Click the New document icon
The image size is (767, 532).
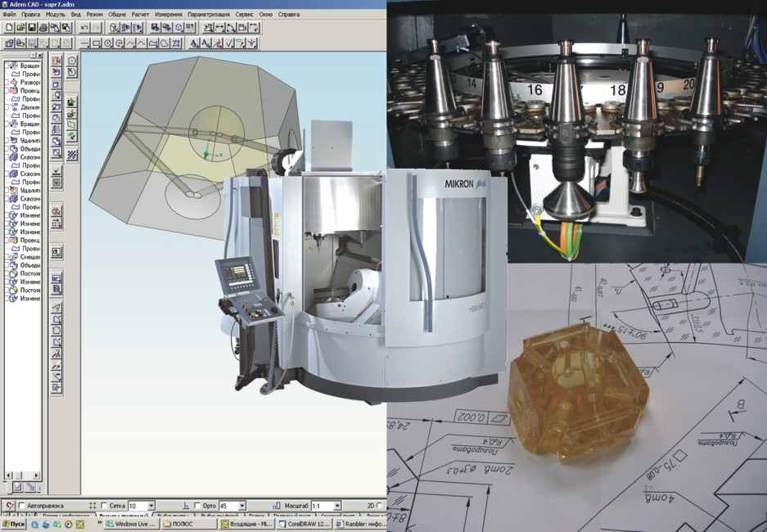[9, 28]
